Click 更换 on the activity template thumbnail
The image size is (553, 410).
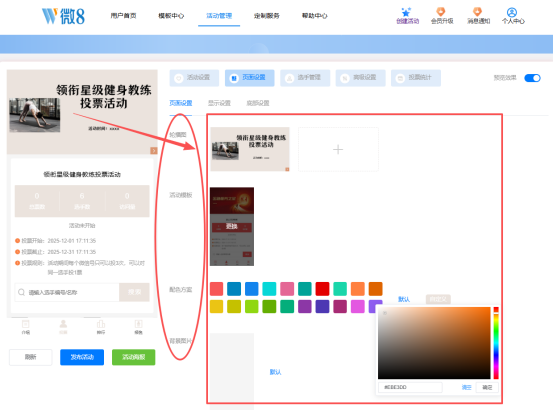pos(232,226)
